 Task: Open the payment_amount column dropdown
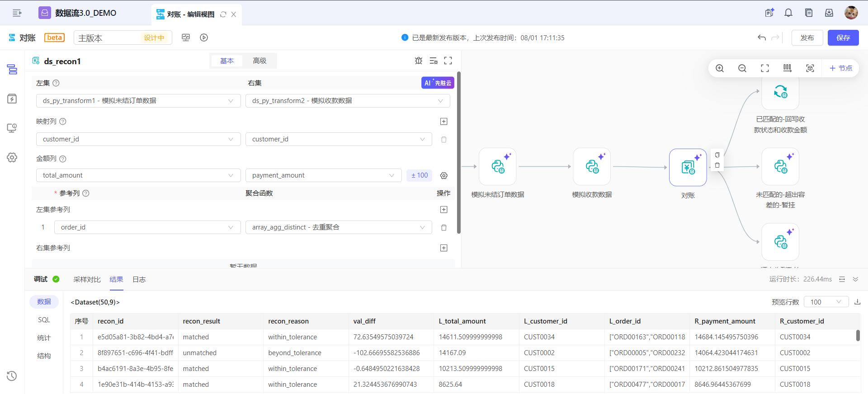tap(323, 175)
